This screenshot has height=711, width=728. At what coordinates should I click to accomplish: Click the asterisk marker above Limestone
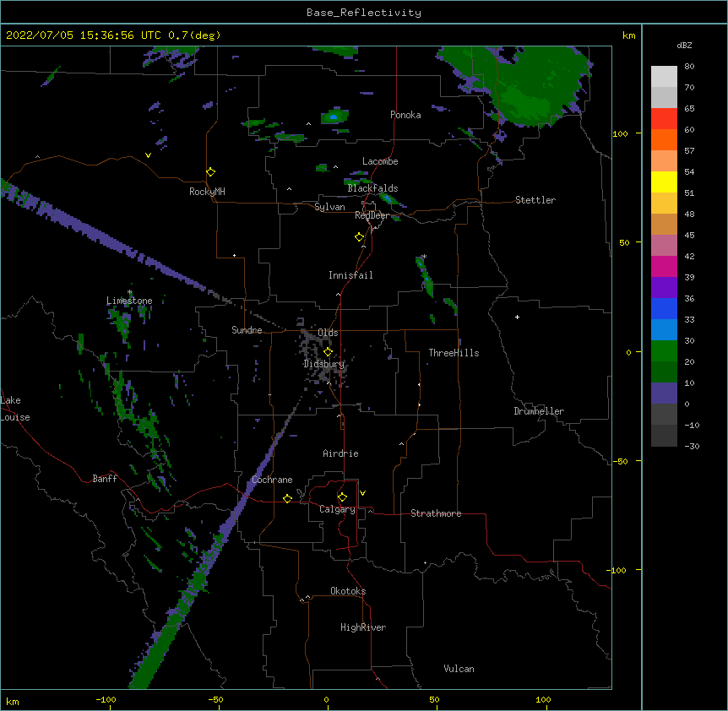(130, 292)
